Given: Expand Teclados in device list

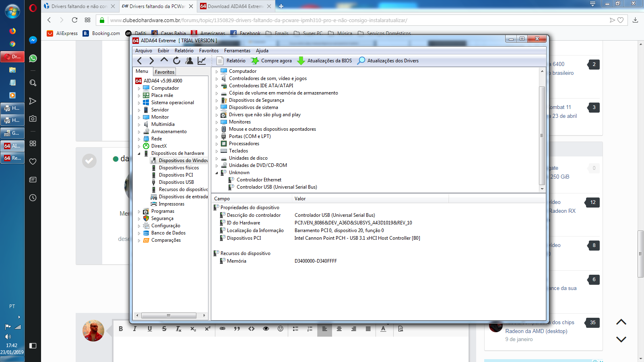Looking at the screenshot, I should point(217,151).
